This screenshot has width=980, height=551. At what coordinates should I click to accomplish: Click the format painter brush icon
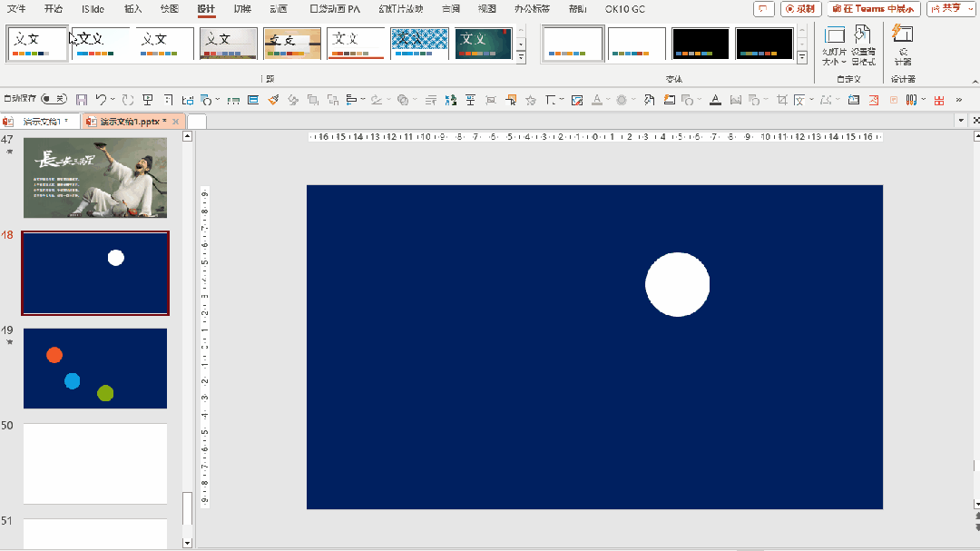pos(273,100)
